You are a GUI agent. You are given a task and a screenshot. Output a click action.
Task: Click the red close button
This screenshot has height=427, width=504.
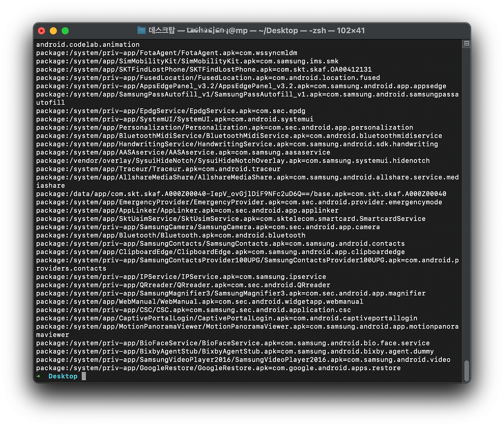(41, 30)
